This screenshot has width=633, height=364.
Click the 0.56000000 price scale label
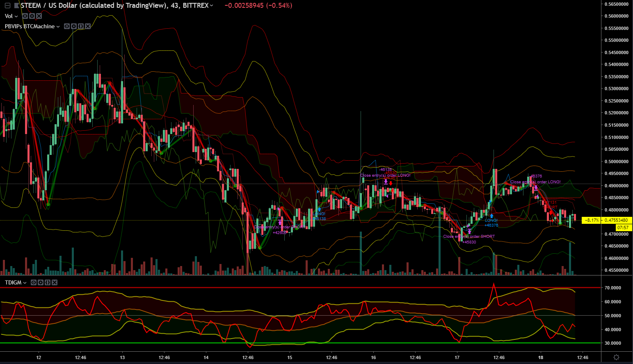click(617, 16)
